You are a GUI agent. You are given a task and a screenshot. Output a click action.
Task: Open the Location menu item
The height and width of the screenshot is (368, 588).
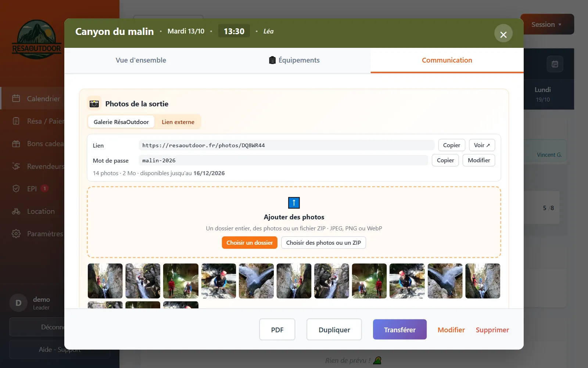click(33, 211)
